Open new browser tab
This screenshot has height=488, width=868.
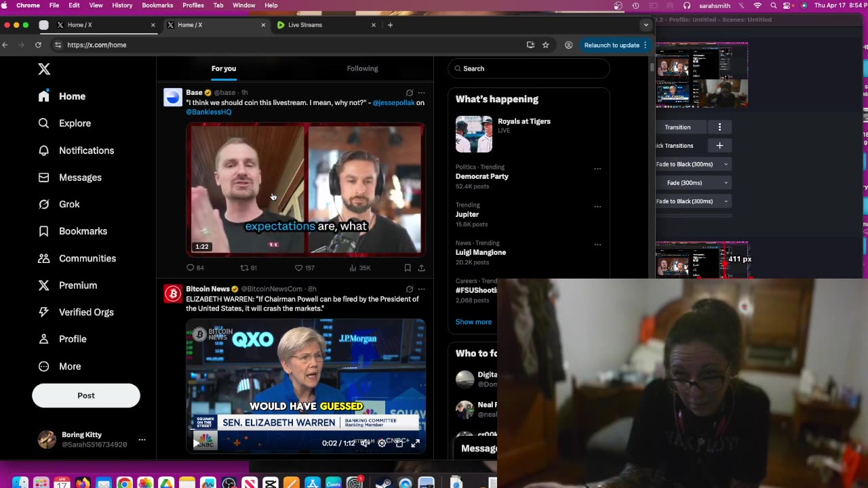pos(390,25)
